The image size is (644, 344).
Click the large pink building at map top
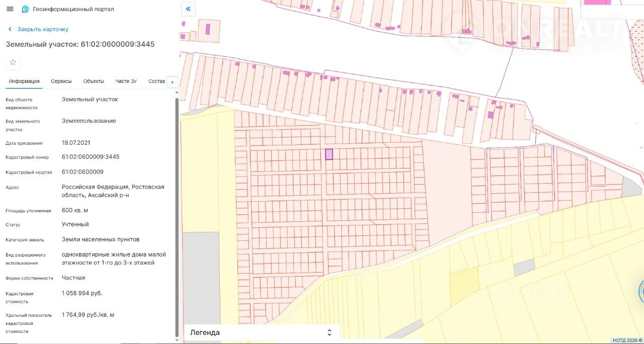tap(597, 2)
